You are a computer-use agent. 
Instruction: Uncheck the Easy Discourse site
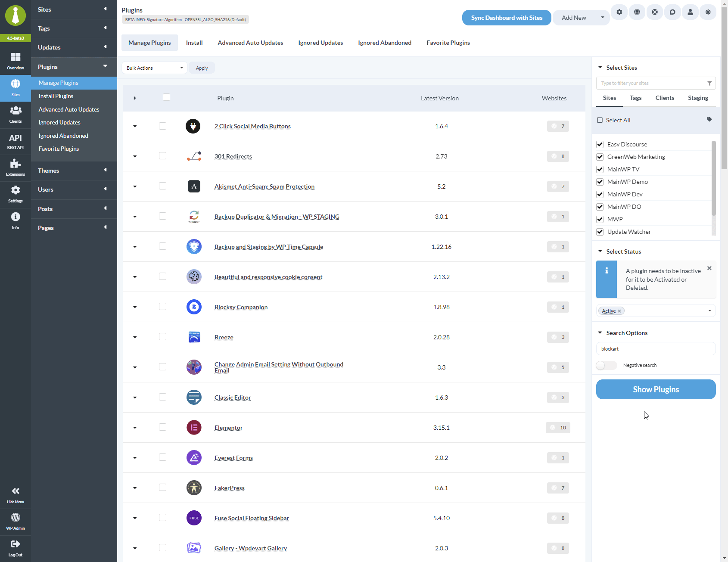click(600, 144)
